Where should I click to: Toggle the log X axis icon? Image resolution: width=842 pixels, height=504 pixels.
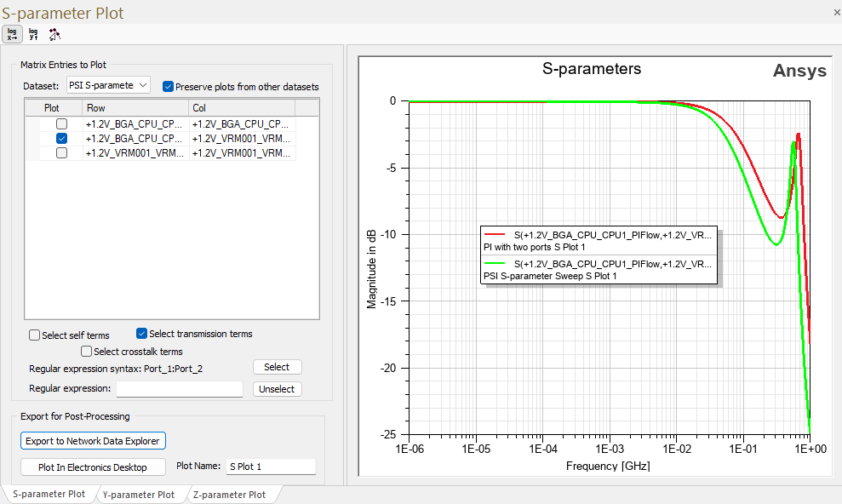point(12,35)
